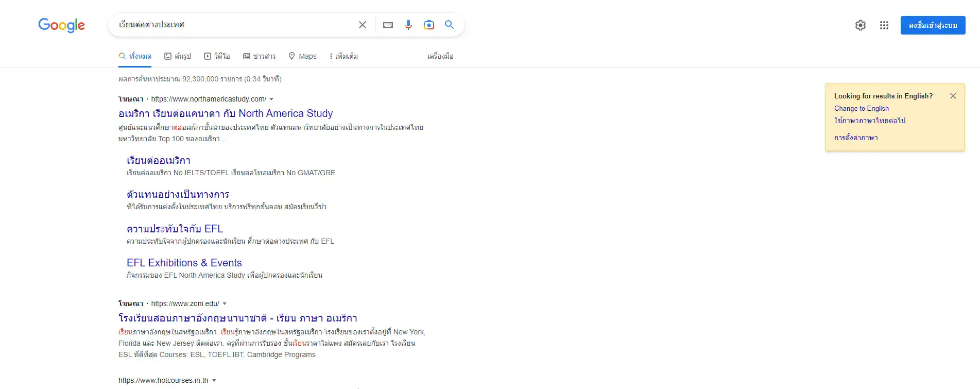The image size is (980, 389).
Task: Open การตั้งค่าภาษา language settings link
Action: tap(856, 138)
